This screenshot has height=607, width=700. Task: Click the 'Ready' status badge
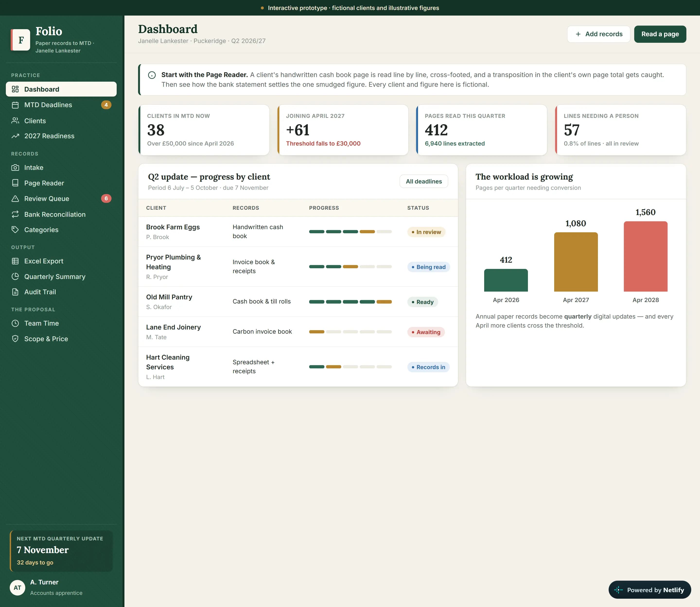[x=422, y=302]
